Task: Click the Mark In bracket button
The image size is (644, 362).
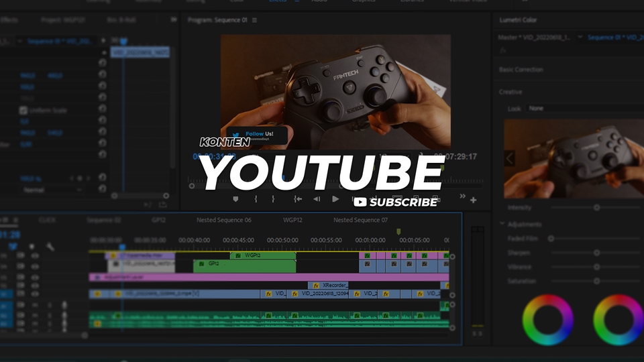Action: 256,199
